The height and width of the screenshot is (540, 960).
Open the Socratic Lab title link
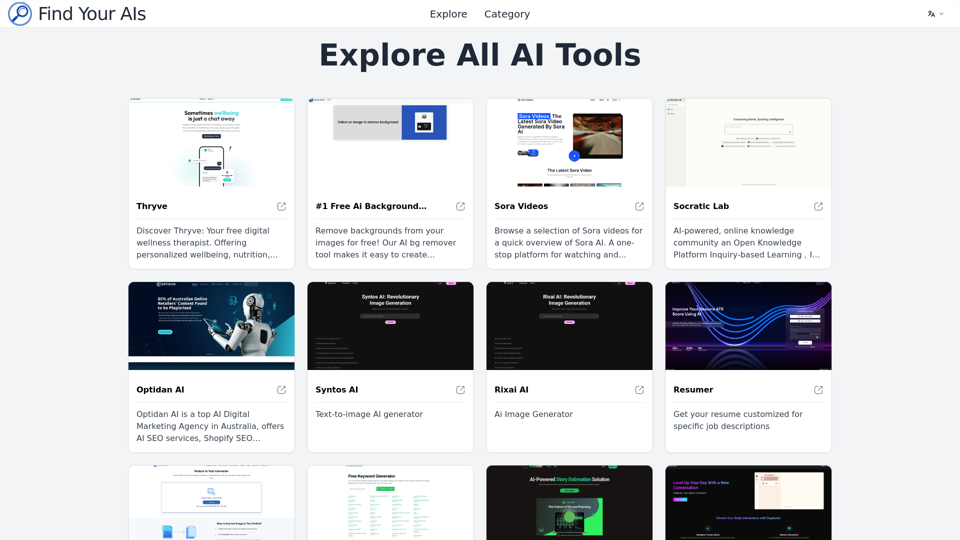click(701, 206)
